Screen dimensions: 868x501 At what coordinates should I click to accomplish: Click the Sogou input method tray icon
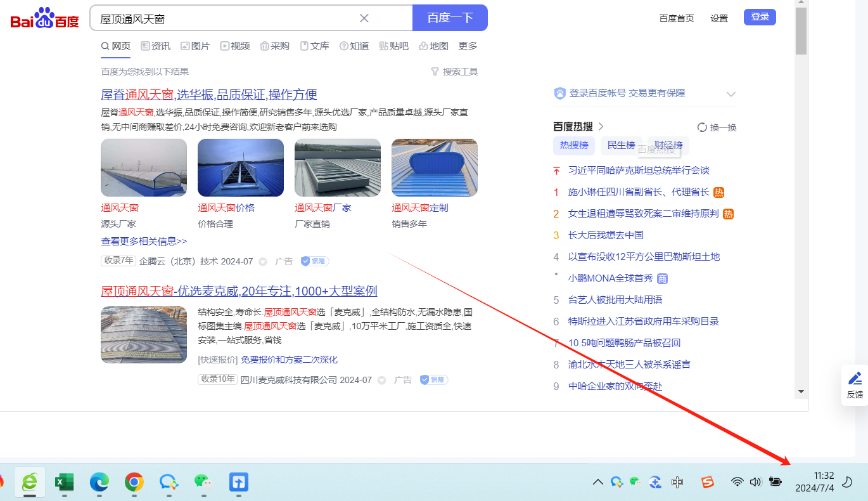coord(708,482)
